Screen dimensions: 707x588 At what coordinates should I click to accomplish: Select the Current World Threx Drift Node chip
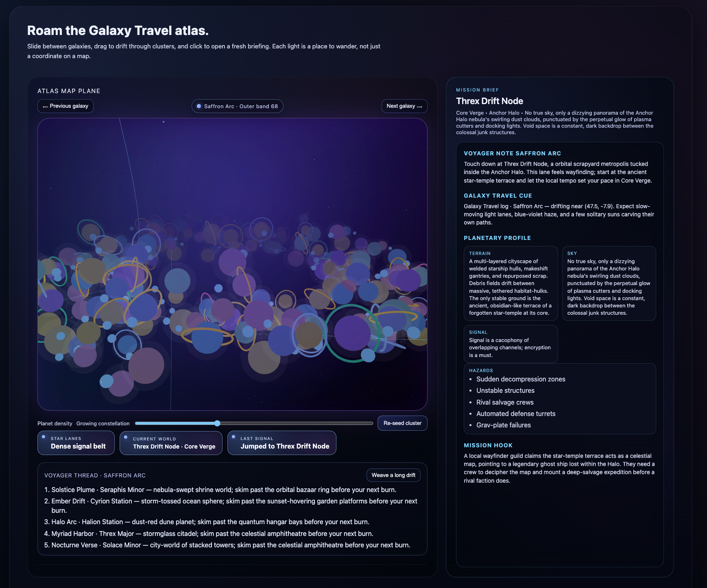click(171, 443)
